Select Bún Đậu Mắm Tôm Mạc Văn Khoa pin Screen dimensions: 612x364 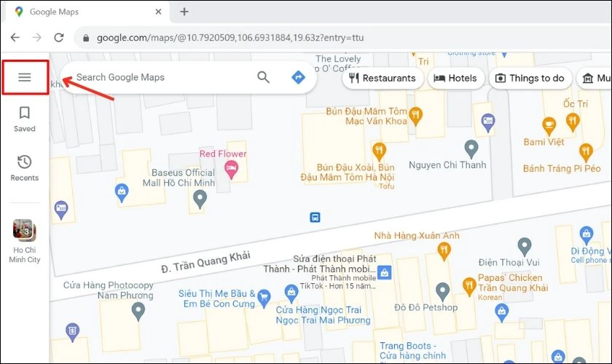point(416,116)
